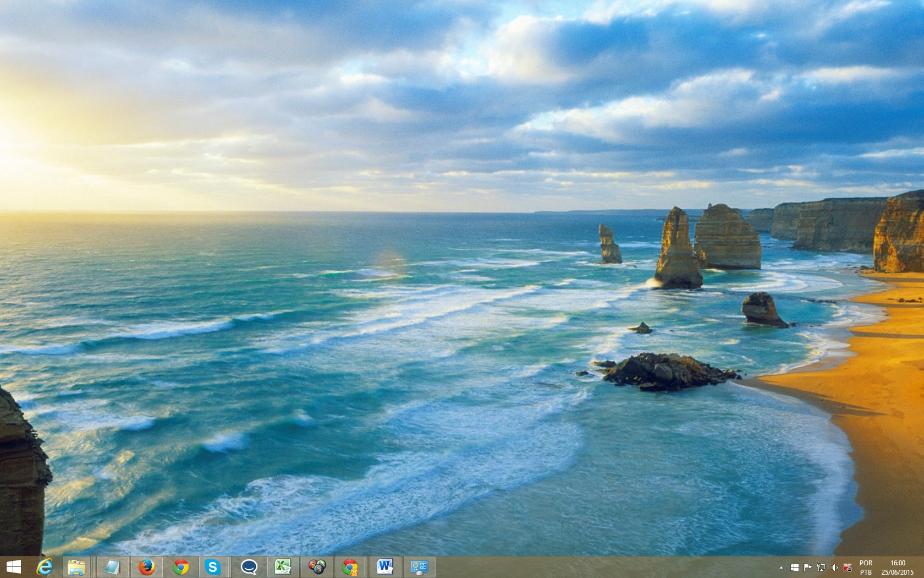Expand the hidden system tray icons
This screenshot has height=578, width=924.
(782, 567)
